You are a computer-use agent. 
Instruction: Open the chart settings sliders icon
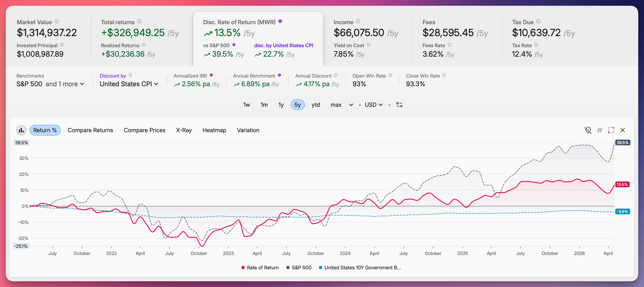pos(399,105)
